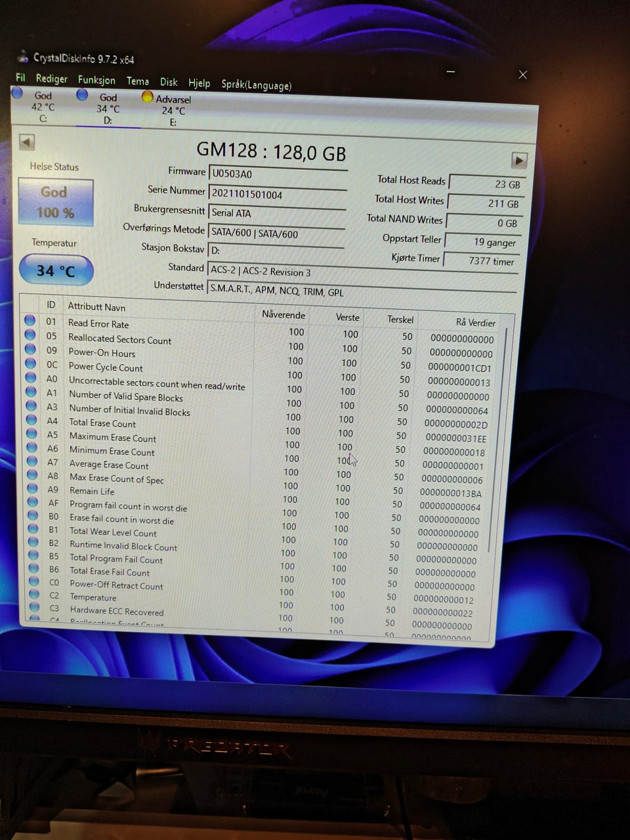Click status orb of Valid Spare Blocks row

(x=31, y=392)
